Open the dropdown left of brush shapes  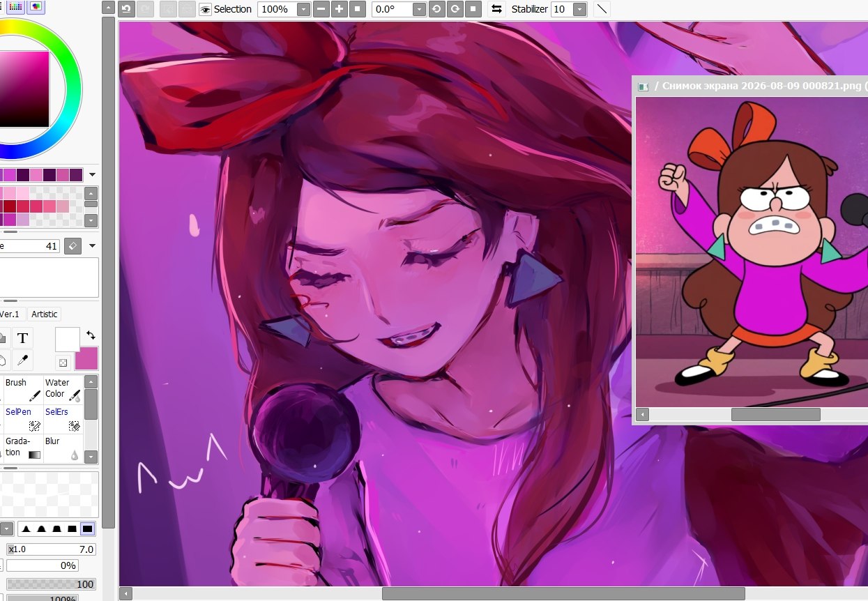(x=7, y=529)
